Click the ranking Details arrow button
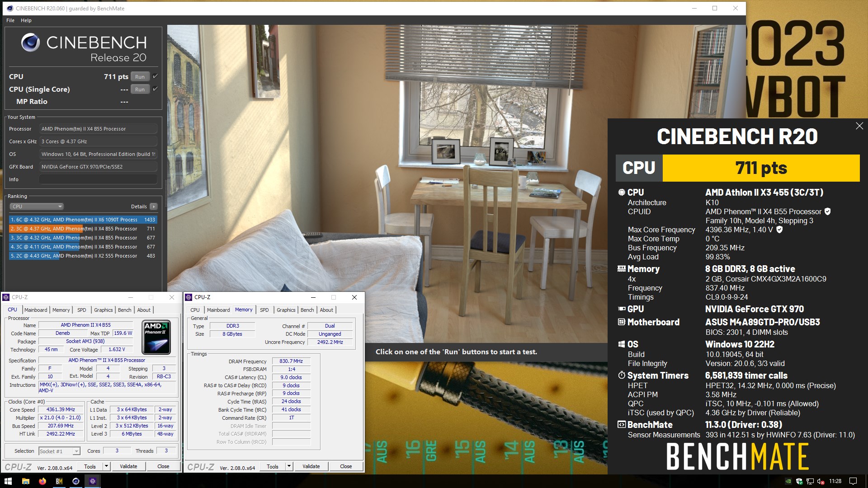The height and width of the screenshot is (488, 868). (x=154, y=206)
